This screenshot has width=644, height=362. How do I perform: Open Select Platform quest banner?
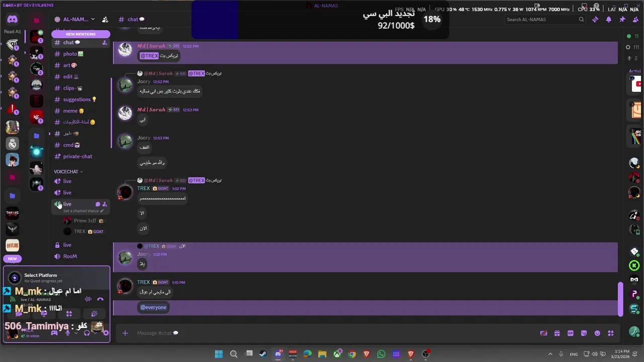[56, 278]
